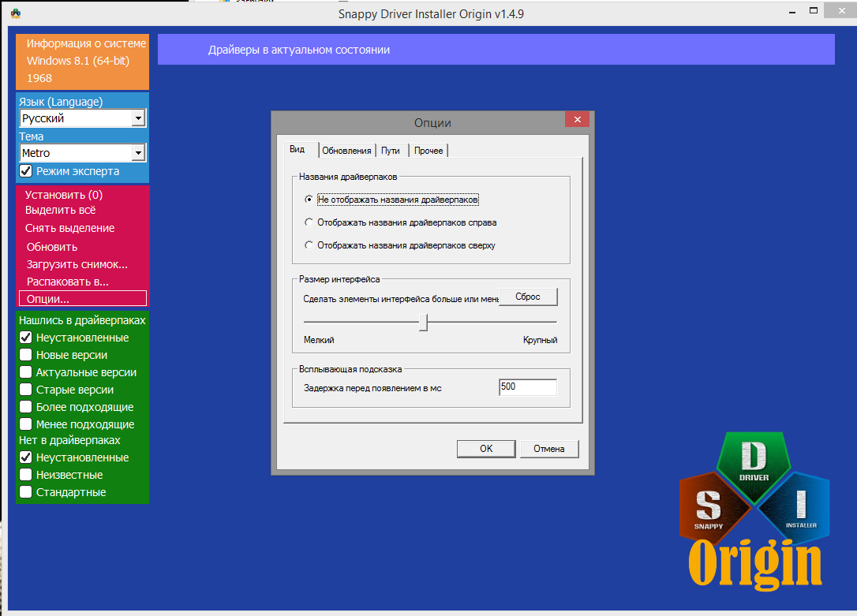Close the Опции dialog with the red X

pyautogui.click(x=578, y=120)
